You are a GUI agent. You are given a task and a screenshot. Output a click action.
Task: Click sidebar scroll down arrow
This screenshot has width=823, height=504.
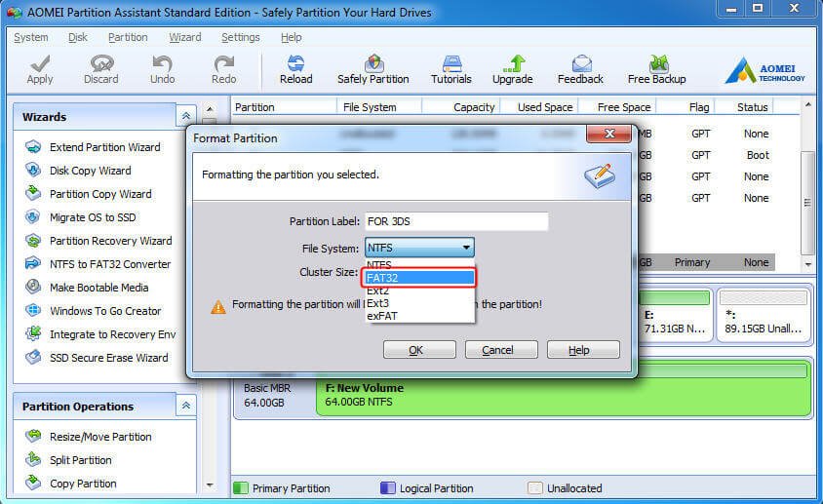pos(210,485)
